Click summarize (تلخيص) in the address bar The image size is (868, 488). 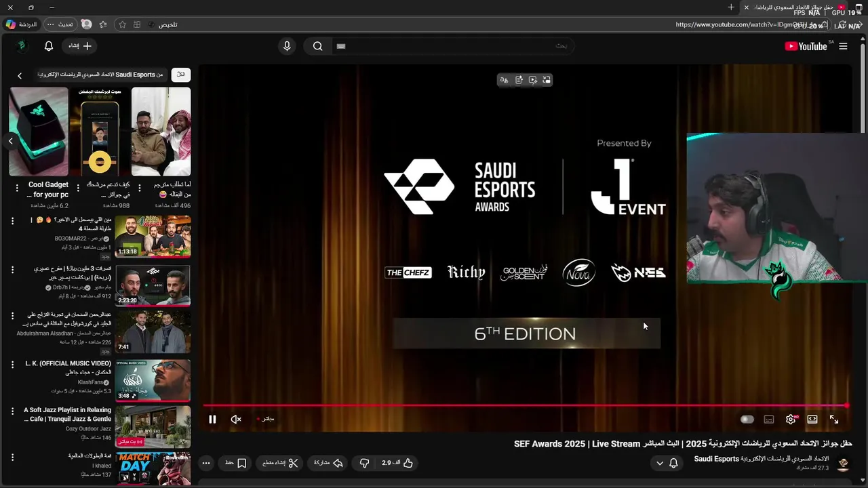coord(167,24)
